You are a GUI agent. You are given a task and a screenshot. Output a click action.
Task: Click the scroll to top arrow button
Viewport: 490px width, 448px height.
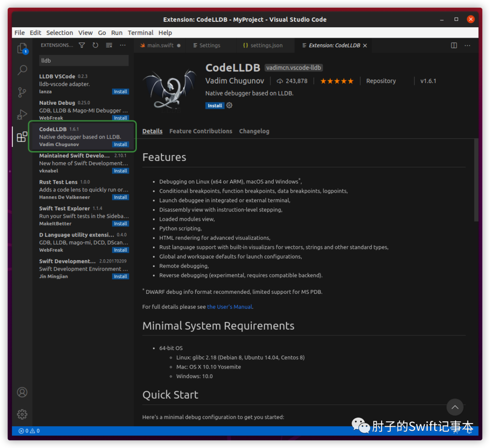(455, 407)
